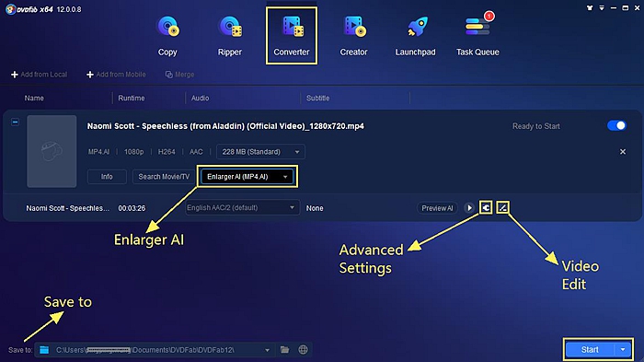Open the Enlarger AI (MP4.AI) profile dropdown
The width and height of the screenshot is (644, 362).
(x=247, y=177)
